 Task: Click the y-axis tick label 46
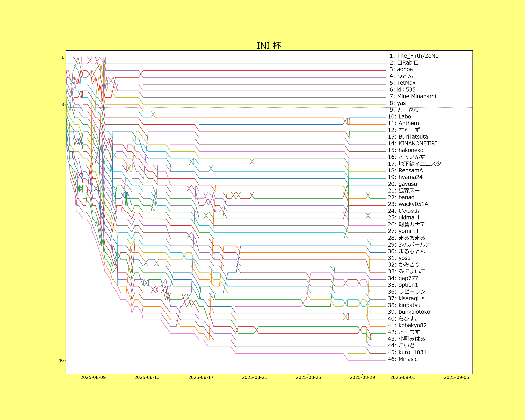[61, 360]
